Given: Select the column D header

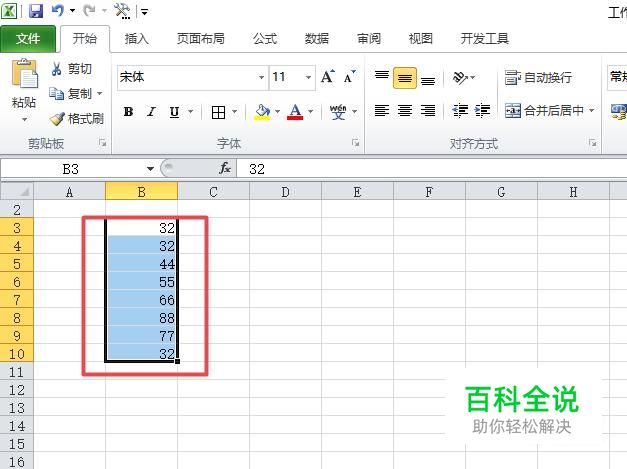Looking at the screenshot, I should pos(286,192).
